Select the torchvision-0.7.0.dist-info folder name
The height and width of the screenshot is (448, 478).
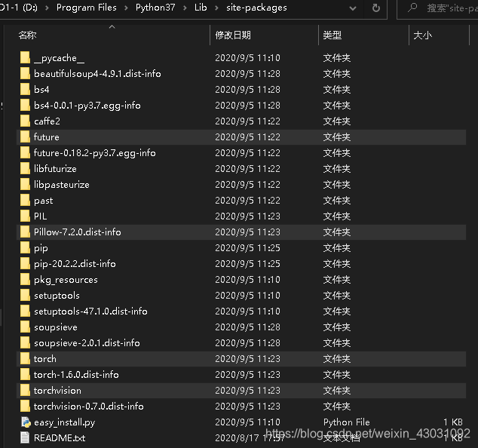click(89, 407)
